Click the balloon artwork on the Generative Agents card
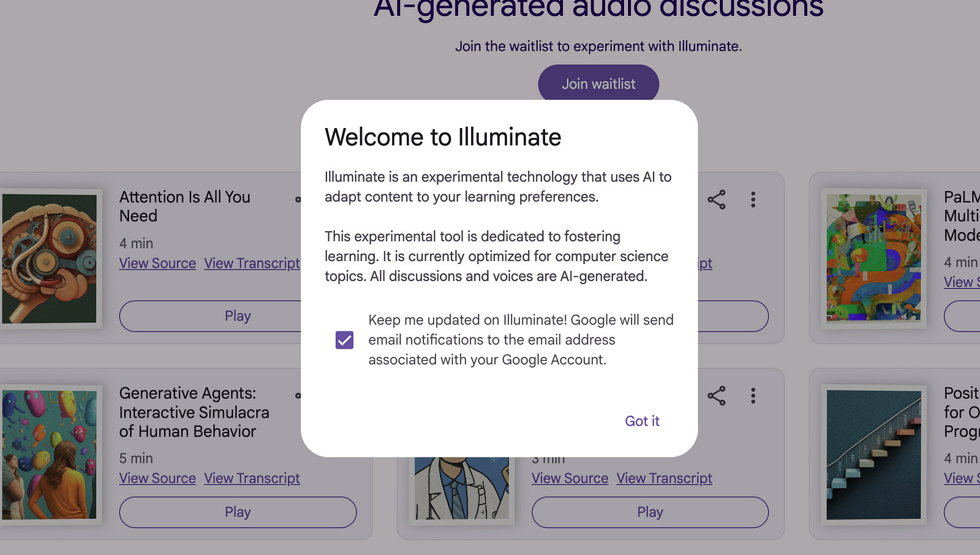This screenshot has width=980, height=555. [x=49, y=453]
